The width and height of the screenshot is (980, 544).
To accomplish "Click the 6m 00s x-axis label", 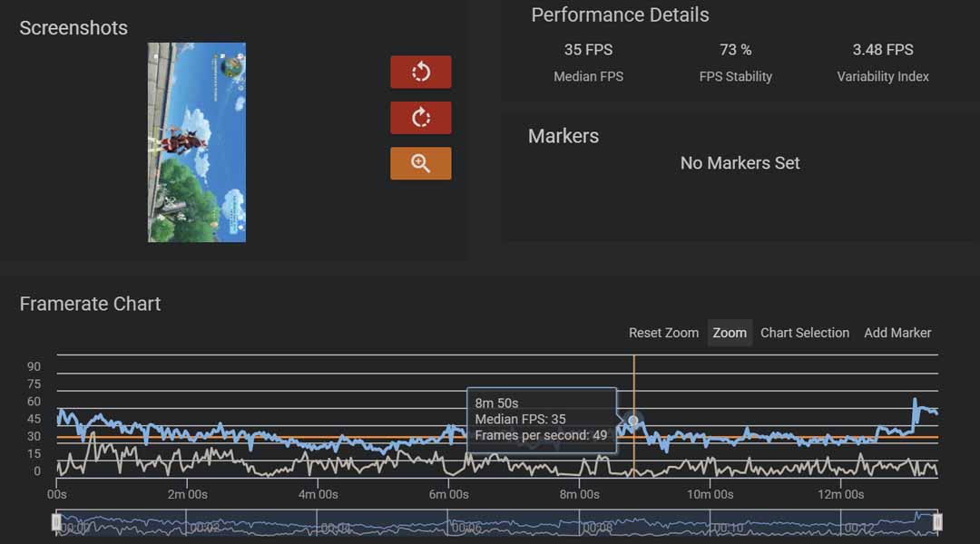I will coord(448,494).
